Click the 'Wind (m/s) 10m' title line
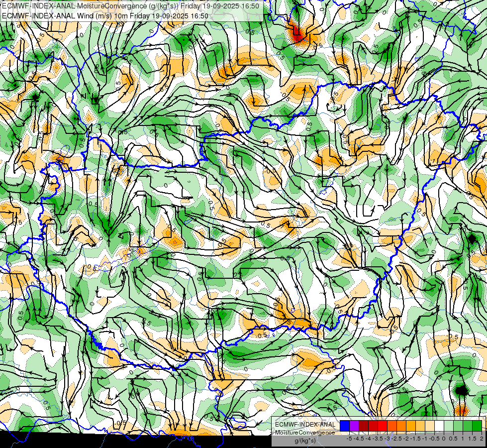The height and width of the screenshot is (448, 487). (105, 16)
